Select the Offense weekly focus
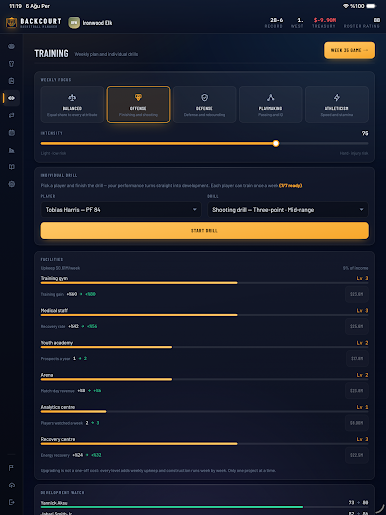The height and width of the screenshot is (515, 386). pos(138,104)
